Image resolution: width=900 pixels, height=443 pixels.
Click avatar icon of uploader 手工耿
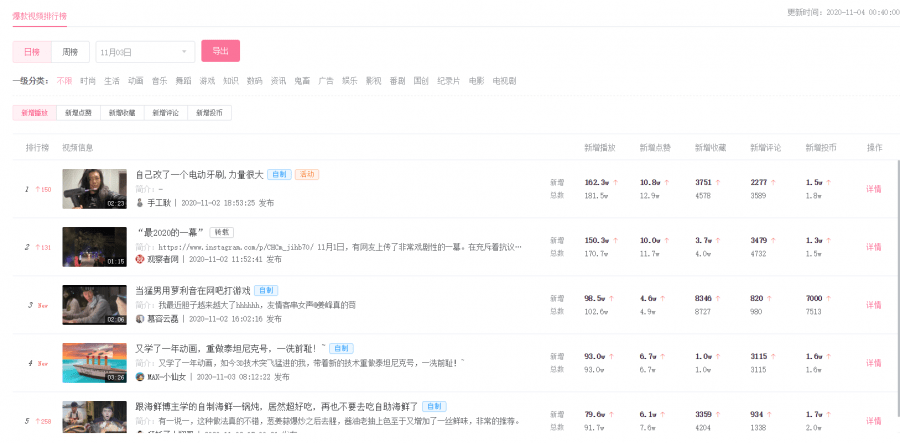[140, 202]
